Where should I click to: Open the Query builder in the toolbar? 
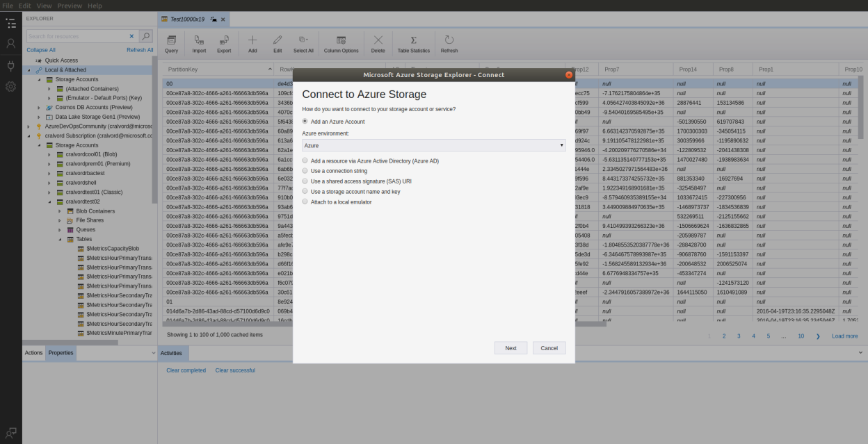click(x=171, y=44)
